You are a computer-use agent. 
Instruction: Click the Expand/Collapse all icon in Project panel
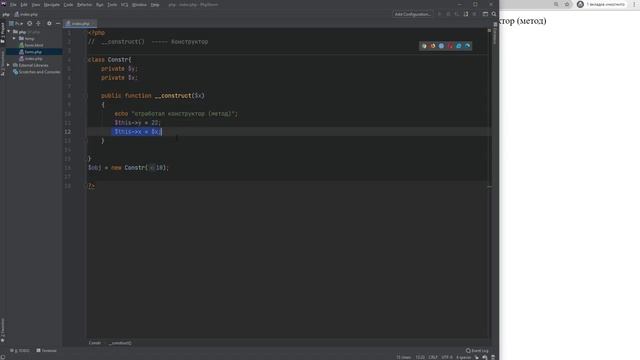pos(38,24)
